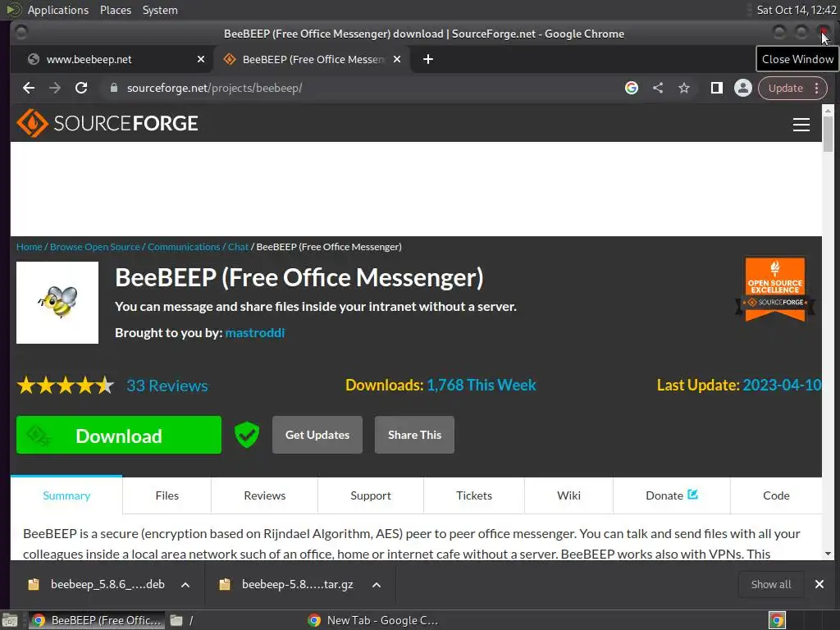This screenshot has height=630, width=840.
Task: Open the 33 Reviews link
Action: coord(167,386)
